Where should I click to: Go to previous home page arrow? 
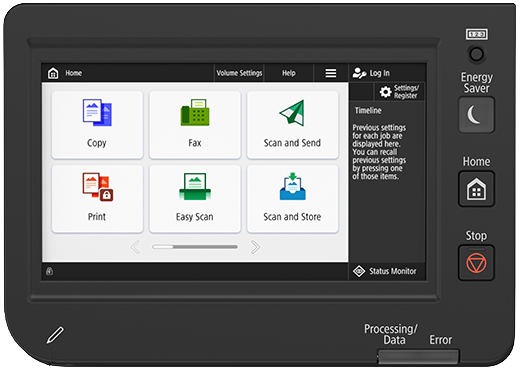(x=135, y=247)
